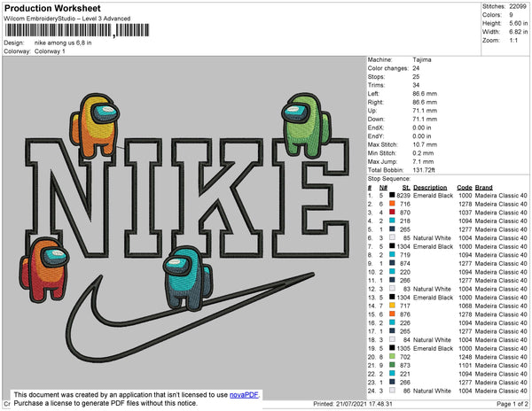Select the red crewmate in the design preview

44,269
